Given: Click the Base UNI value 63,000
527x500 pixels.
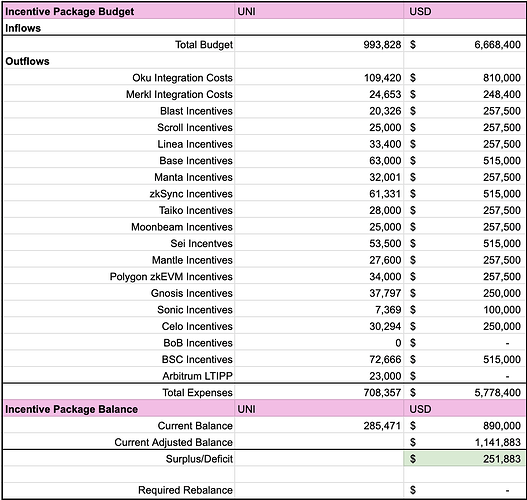Looking at the screenshot, I should pyautogui.click(x=385, y=161).
